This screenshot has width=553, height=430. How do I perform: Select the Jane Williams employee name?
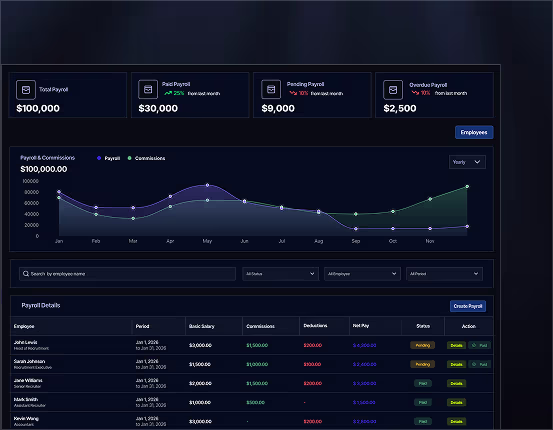[x=28, y=380]
